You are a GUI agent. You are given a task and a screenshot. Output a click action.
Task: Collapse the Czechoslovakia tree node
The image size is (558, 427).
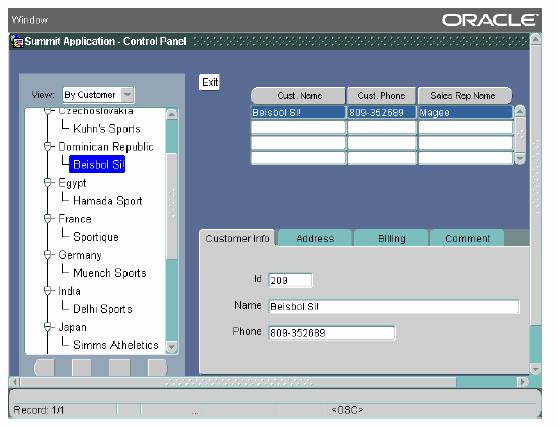click(48, 111)
